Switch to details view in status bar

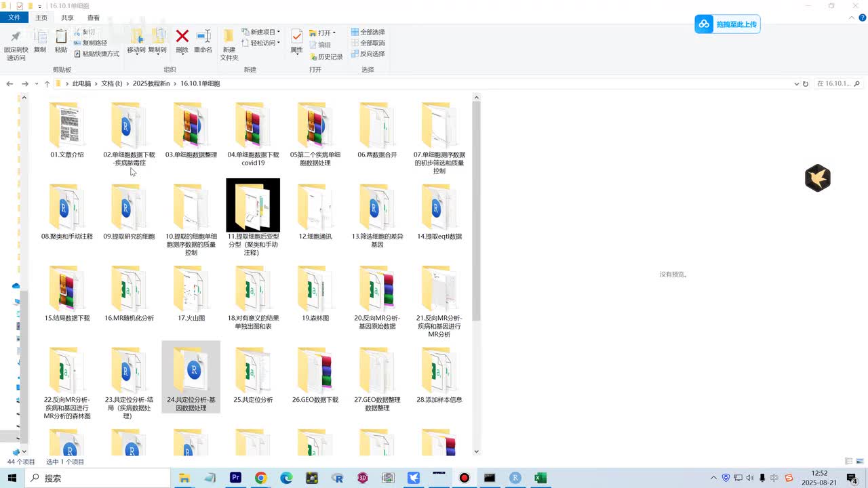[x=849, y=462]
